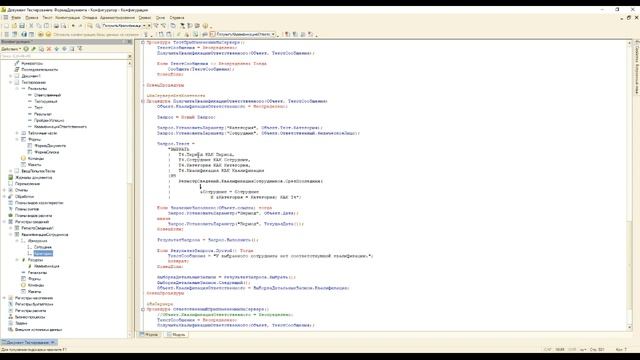Click the Move down arrow icon in configuration panel
This screenshot has height=360, width=640.
[x=64, y=49]
